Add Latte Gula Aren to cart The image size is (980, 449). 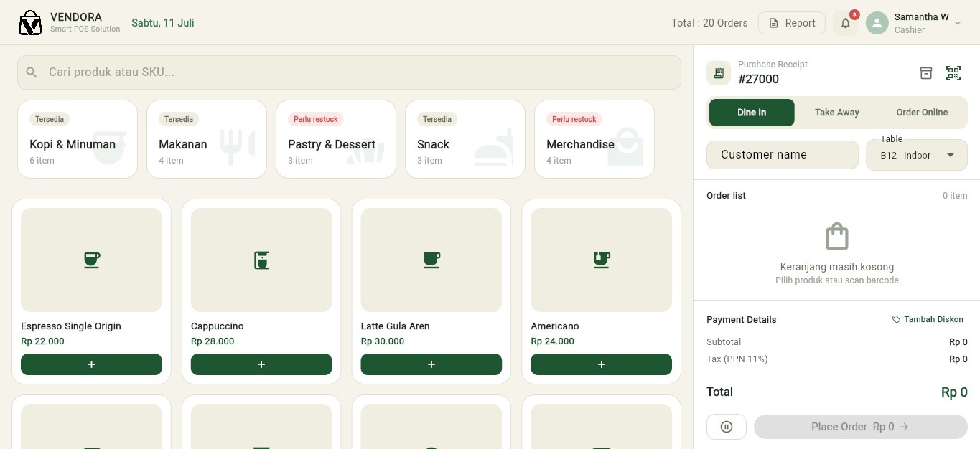click(431, 364)
